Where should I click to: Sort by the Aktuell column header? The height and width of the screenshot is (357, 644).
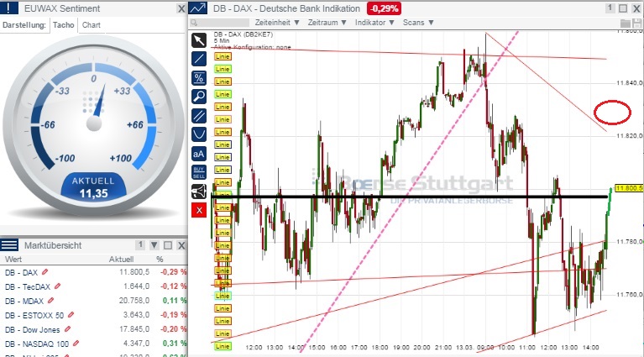coord(121,260)
